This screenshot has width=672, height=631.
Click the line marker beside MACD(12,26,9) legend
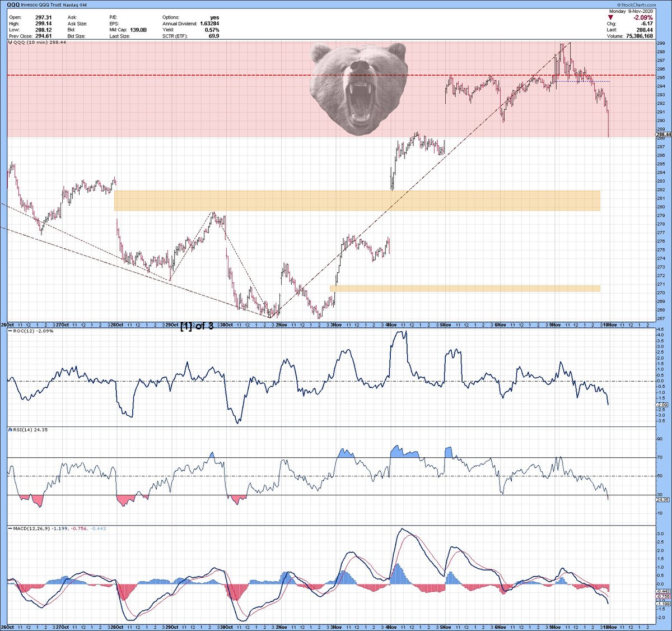10,528
